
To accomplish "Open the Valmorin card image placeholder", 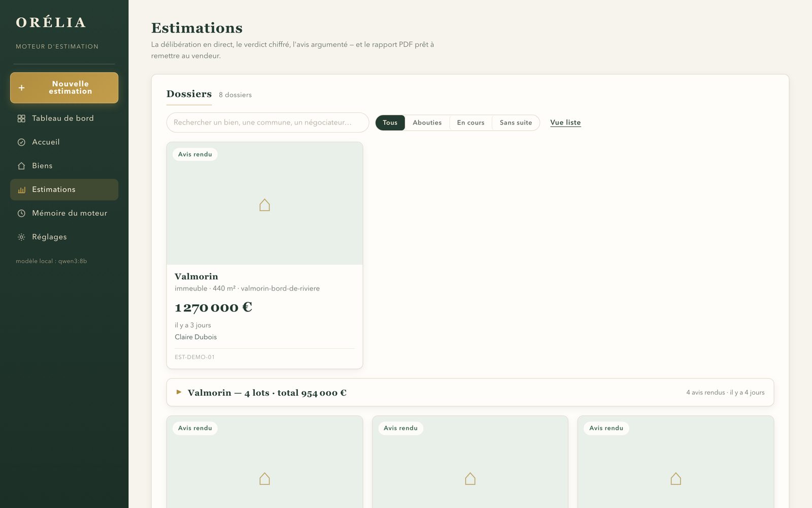I will pyautogui.click(x=264, y=203).
